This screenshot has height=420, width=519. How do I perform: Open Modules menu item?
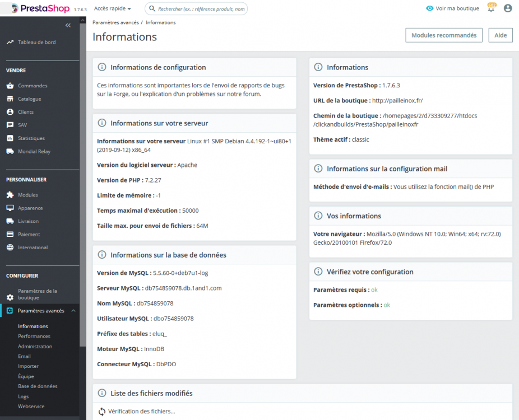[28, 195]
